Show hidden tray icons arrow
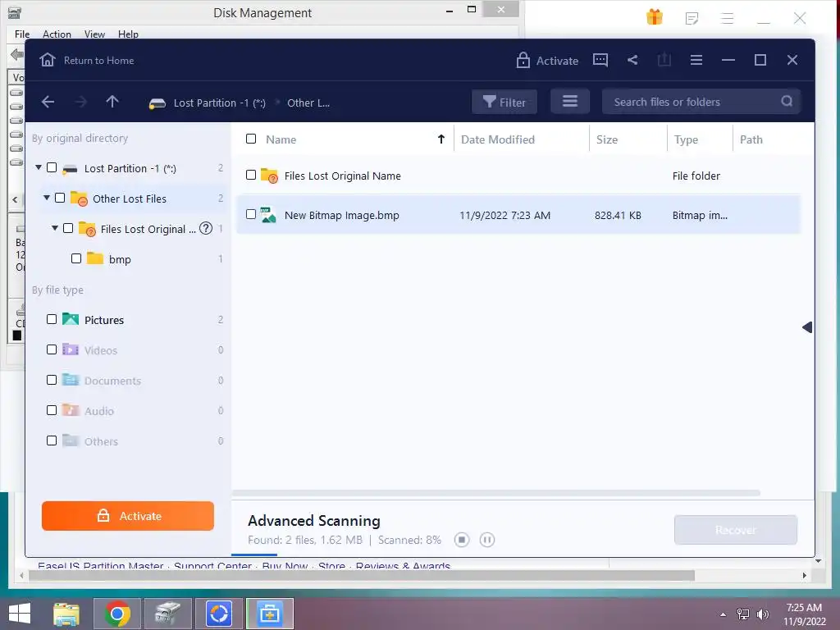 point(724,614)
